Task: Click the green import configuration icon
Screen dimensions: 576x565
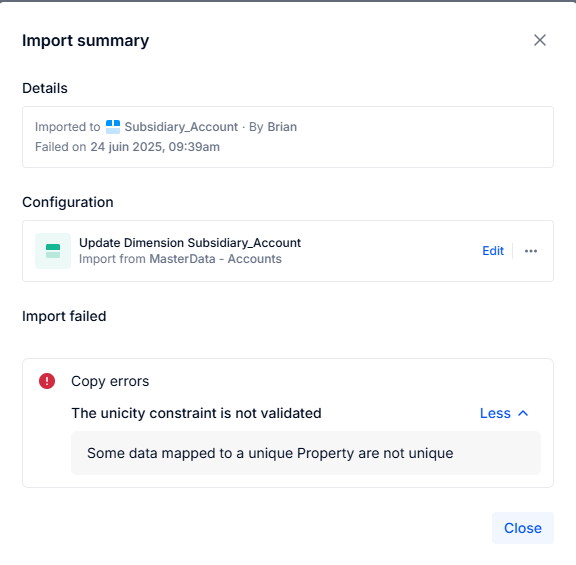Action: tap(53, 251)
